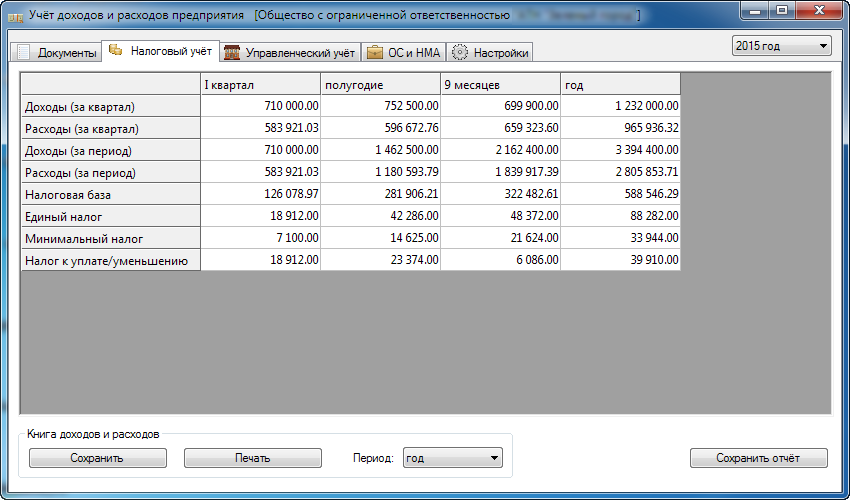Click the cell with value 1 462 500.00
This screenshot has height=500, width=850.
tap(381, 150)
